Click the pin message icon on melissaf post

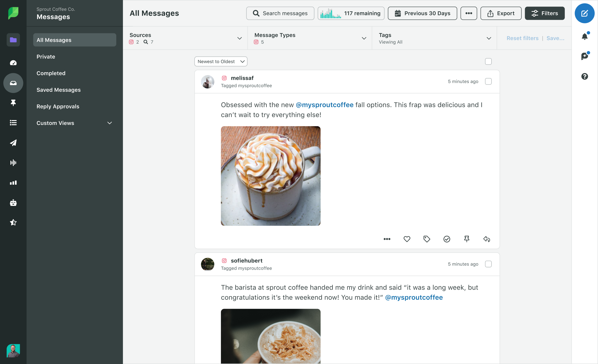pos(467,238)
